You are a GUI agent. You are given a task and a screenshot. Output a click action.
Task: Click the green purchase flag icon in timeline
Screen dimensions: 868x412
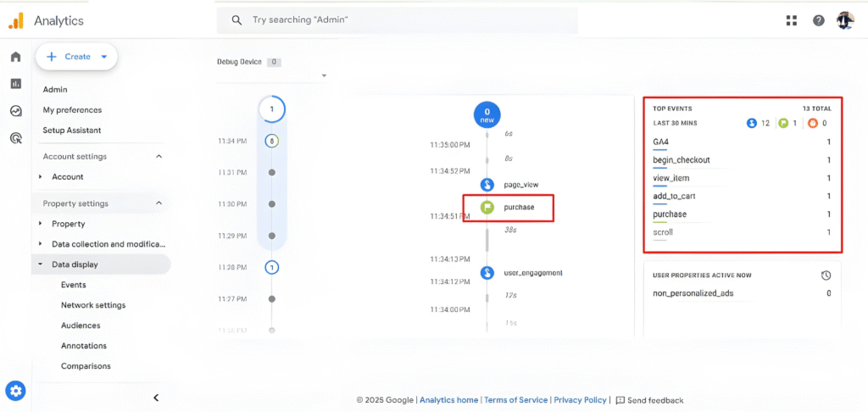(x=487, y=207)
